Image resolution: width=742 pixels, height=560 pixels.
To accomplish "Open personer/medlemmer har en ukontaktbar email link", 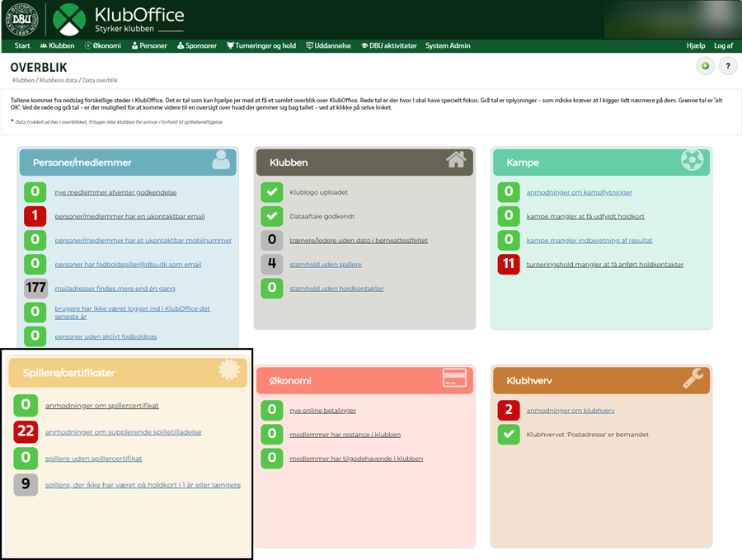I will [x=129, y=216].
